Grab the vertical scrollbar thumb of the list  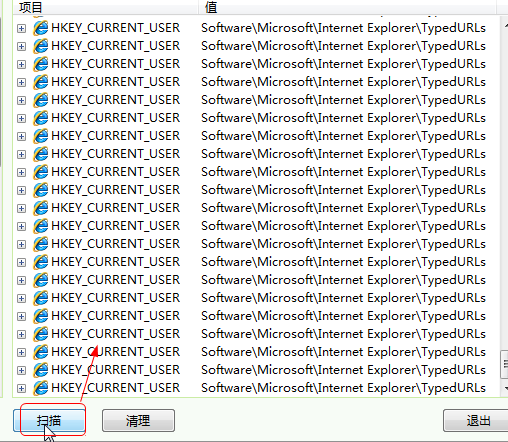(x=504, y=364)
